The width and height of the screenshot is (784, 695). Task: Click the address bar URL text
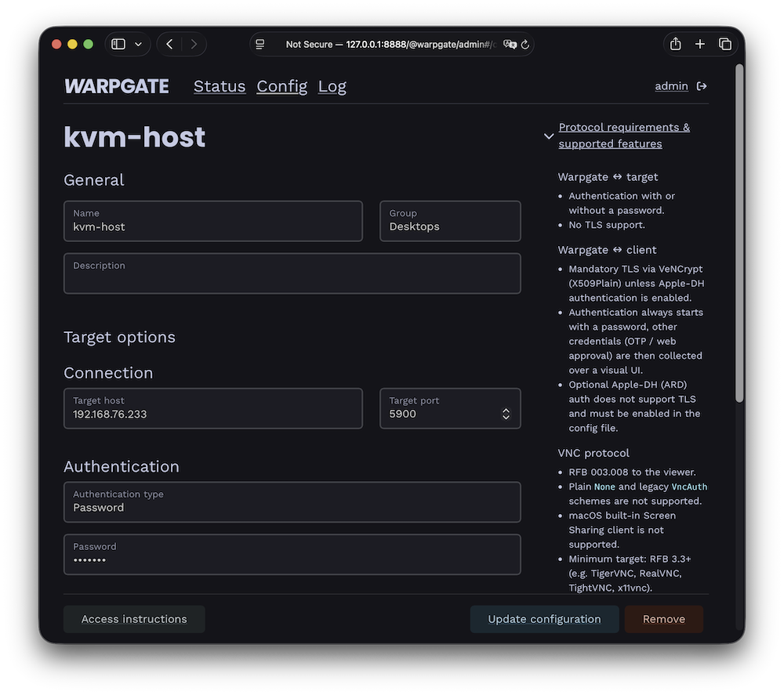(391, 44)
